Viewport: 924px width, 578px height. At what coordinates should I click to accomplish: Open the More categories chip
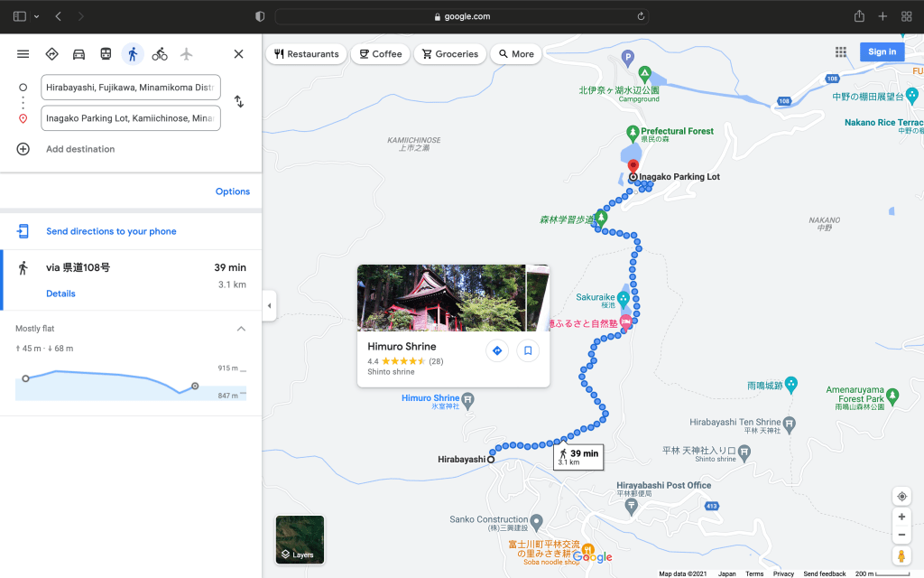click(516, 54)
